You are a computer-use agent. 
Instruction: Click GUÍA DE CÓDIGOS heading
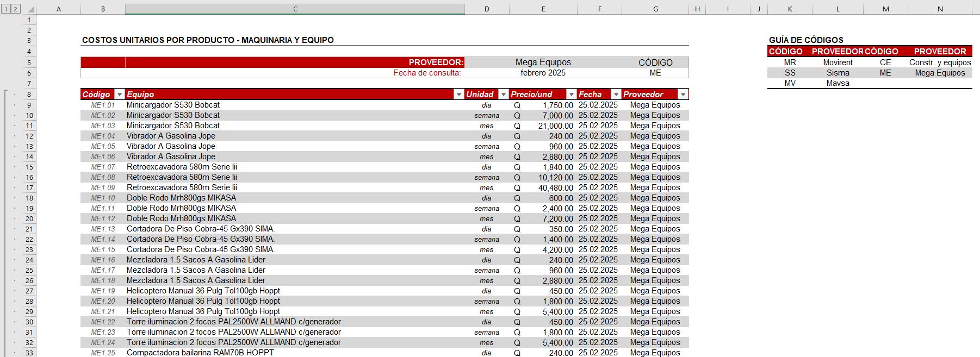(x=806, y=40)
